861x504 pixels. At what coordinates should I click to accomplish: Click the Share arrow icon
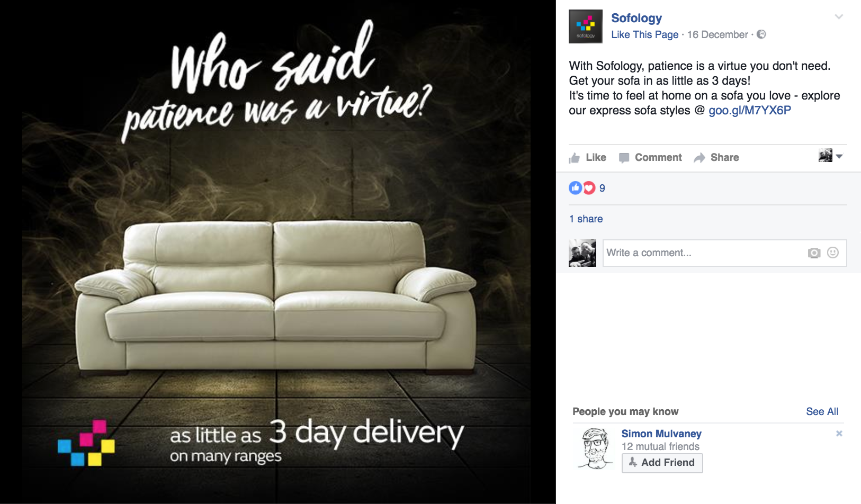699,158
